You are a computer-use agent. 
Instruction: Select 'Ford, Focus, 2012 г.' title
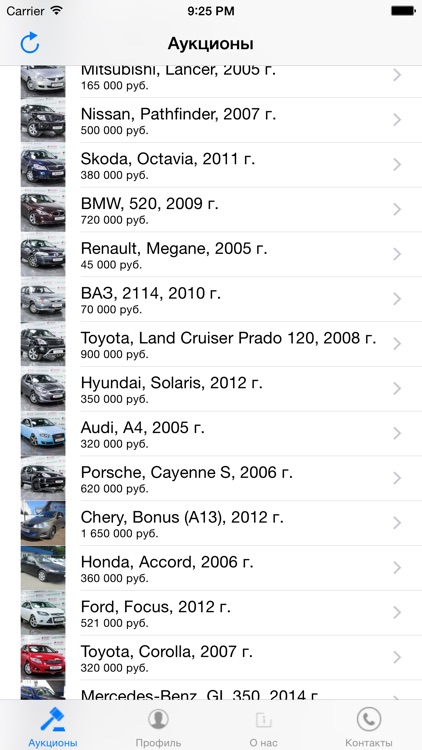coord(156,607)
